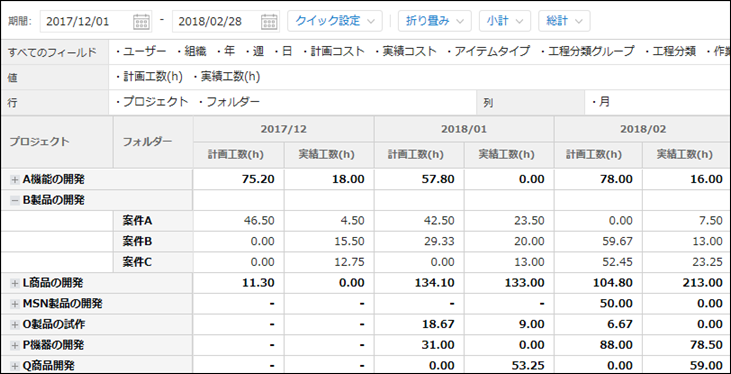Select the アイテムタイプ field chip

tap(489, 52)
